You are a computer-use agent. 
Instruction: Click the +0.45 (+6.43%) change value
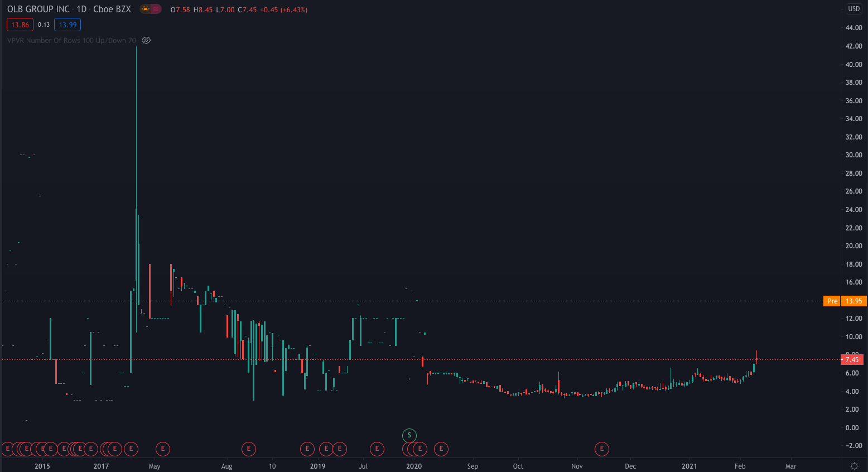(x=284, y=10)
